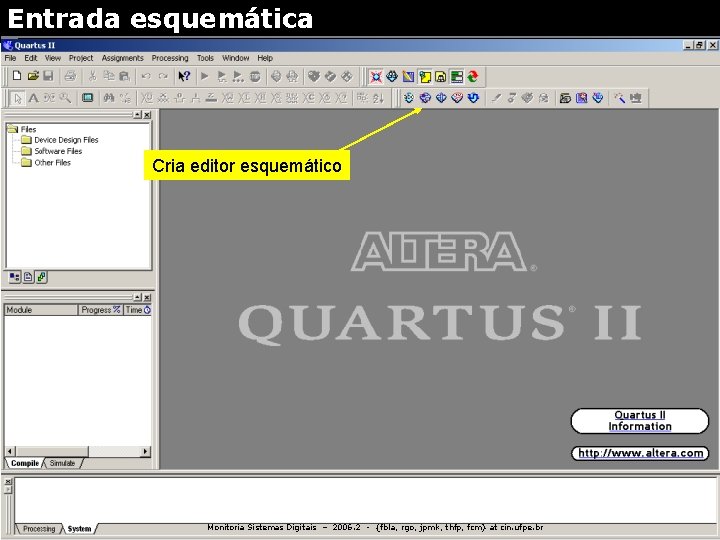
Task: Select Software Files folder
Action: point(52,151)
